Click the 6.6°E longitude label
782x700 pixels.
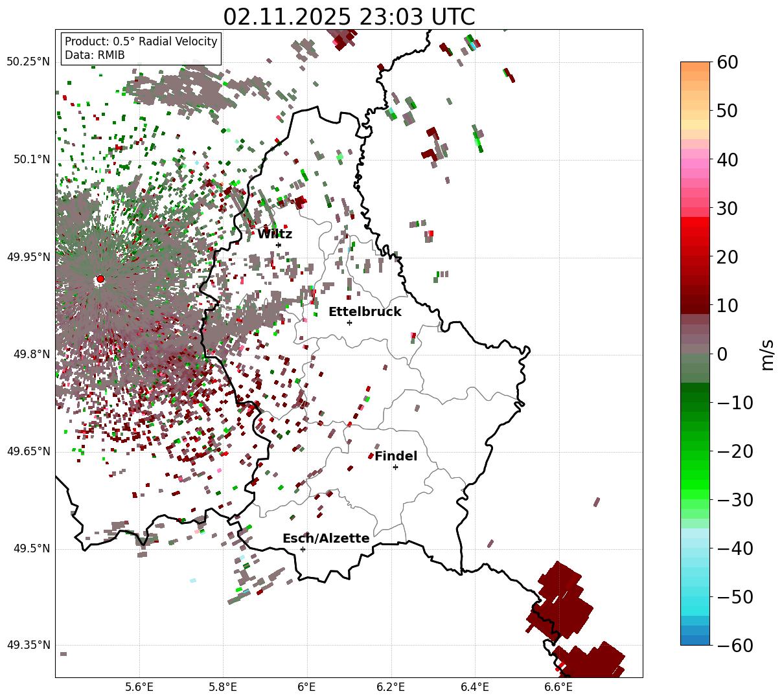pyautogui.click(x=558, y=687)
